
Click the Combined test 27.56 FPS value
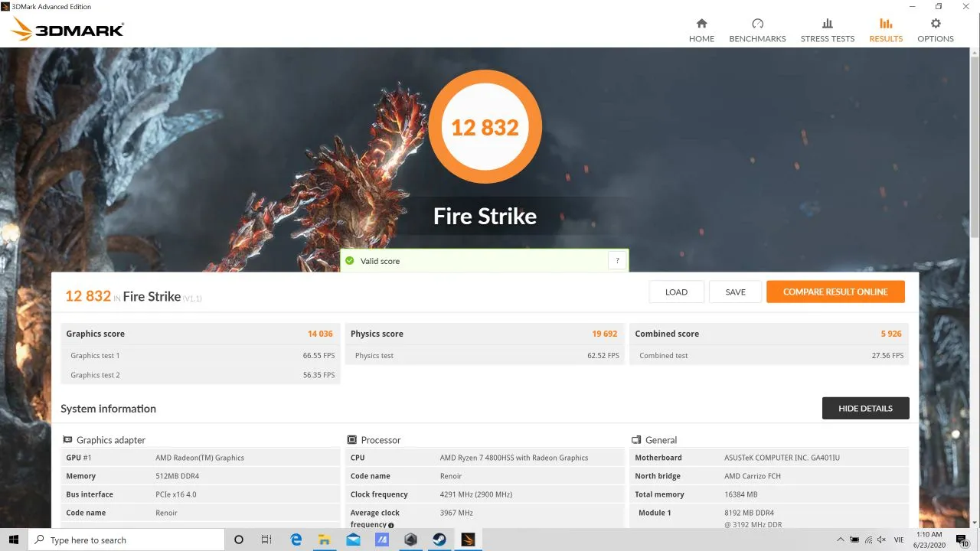click(888, 355)
